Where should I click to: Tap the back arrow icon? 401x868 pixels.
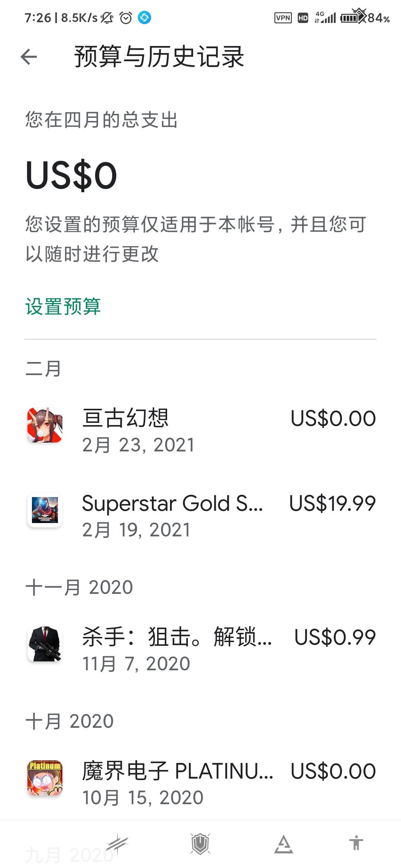point(29,57)
